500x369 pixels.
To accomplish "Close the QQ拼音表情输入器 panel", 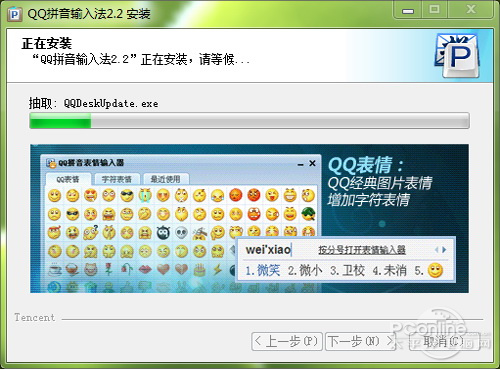I will [x=312, y=163].
